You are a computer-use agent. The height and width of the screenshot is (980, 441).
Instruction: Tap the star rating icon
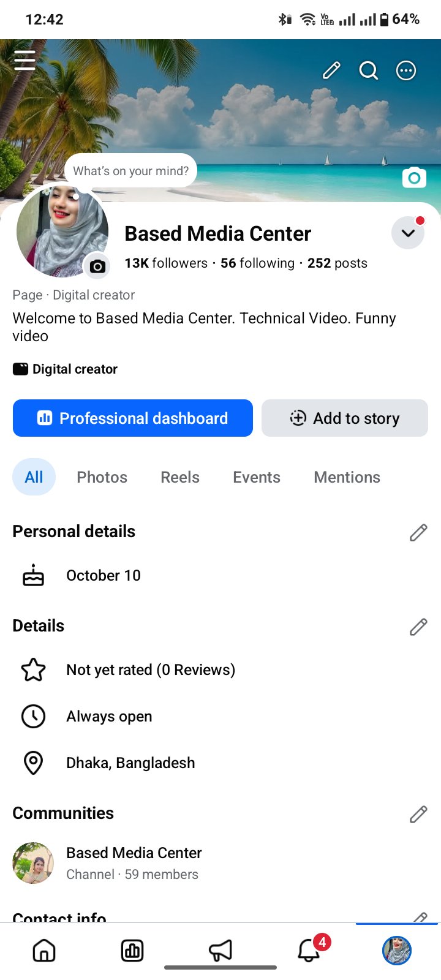(34, 670)
